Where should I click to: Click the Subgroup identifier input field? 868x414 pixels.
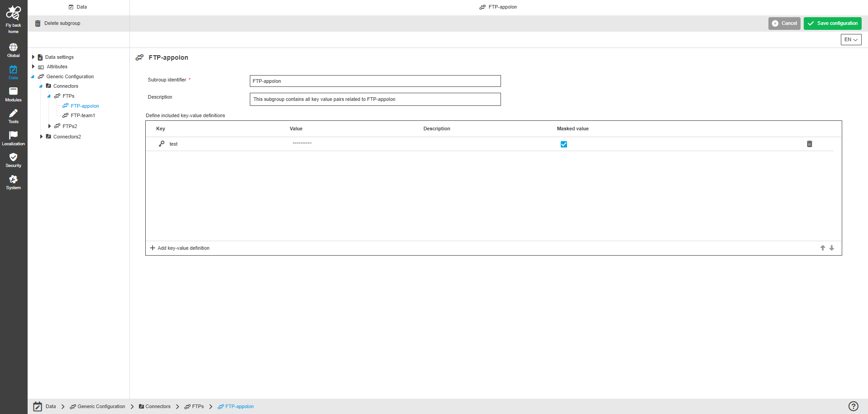pos(375,81)
